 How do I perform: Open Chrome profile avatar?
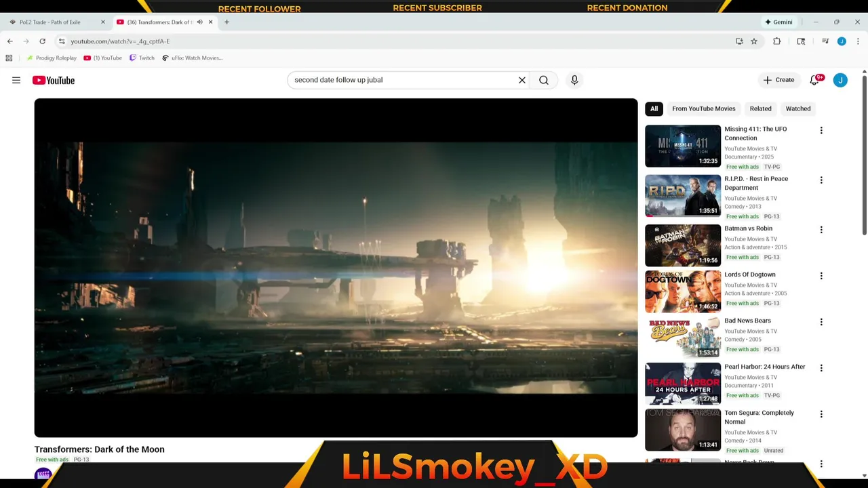pyautogui.click(x=842, y=41)
